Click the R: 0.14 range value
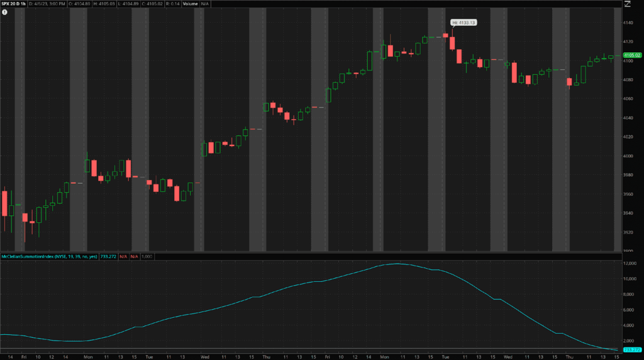Screen dimensions: 644x360 [173, 4]
